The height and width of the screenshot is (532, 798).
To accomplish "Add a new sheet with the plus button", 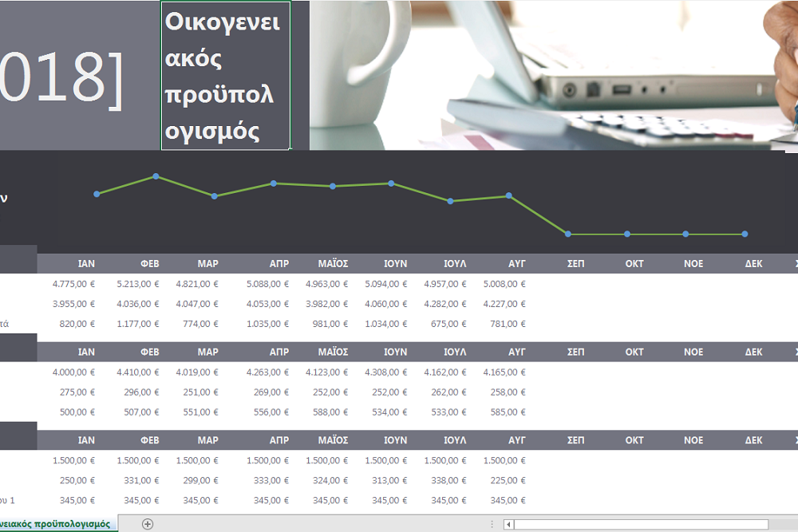I will 147,524.
